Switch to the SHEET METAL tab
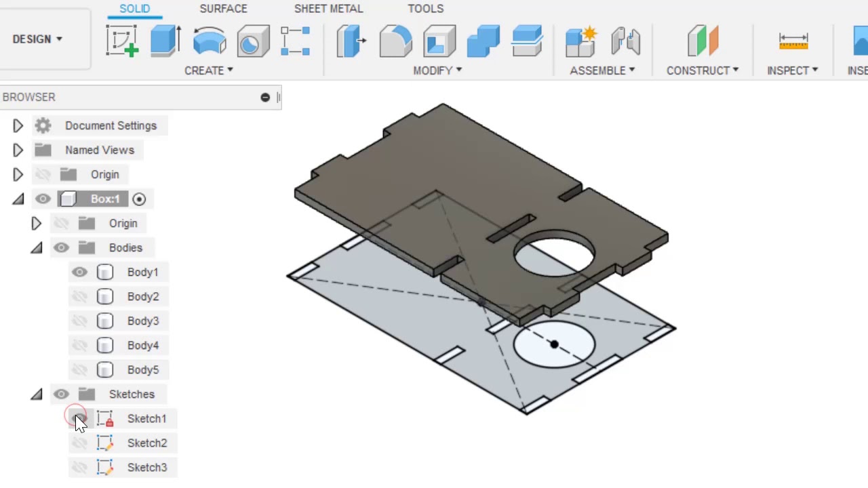The height and width of the screenshot is (488, 868). click(328, 9)
